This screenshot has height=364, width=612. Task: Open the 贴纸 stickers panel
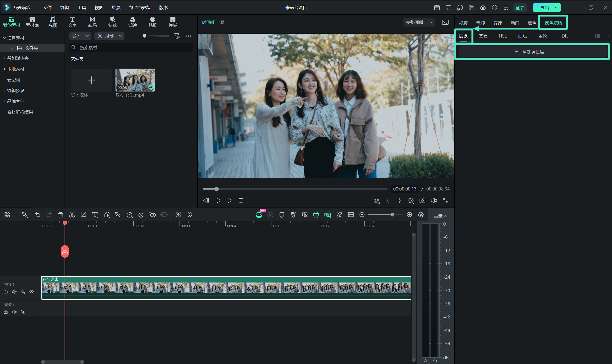[153, 22]
